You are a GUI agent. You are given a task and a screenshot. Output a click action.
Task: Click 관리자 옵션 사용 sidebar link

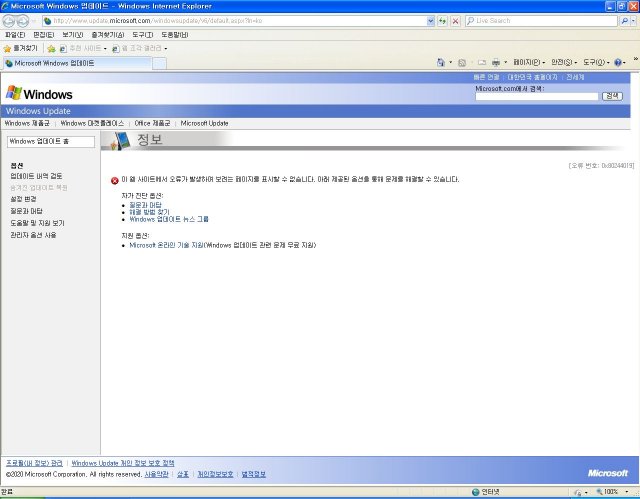point(33,235)
